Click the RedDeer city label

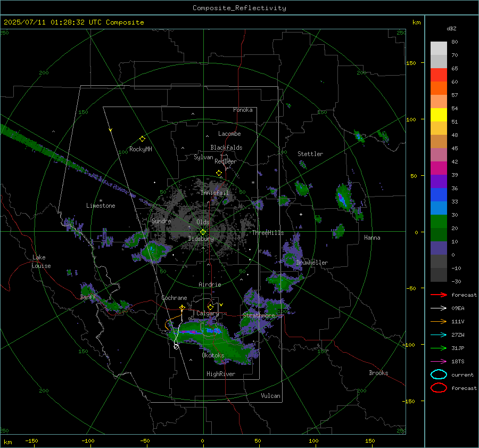[226, 161]
